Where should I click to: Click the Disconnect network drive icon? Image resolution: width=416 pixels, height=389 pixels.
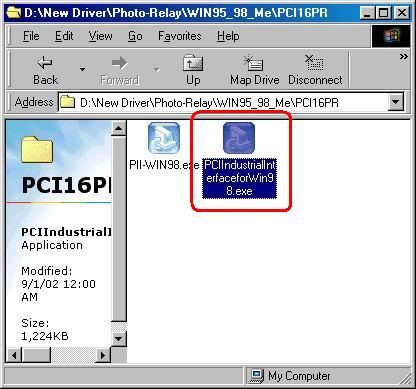[x=314, y=62]
